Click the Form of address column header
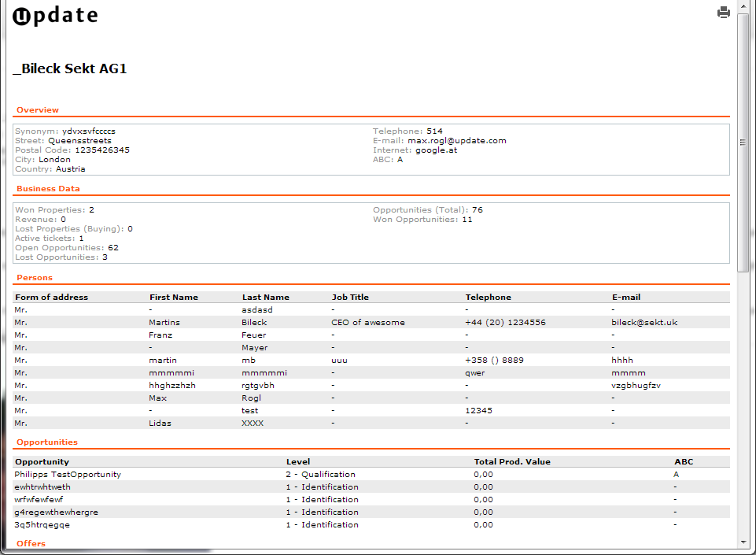This screenshot has width=756, height=555. click(x=52, y=298)
